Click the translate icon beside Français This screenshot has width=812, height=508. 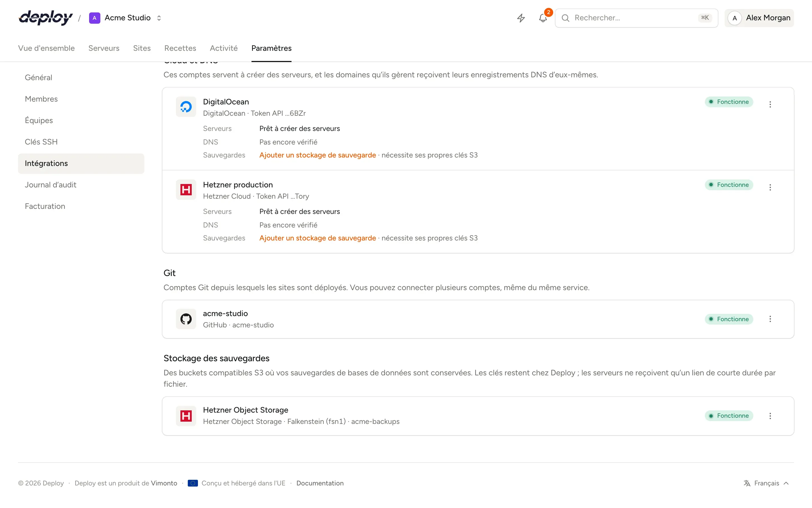tap(747, 483)
